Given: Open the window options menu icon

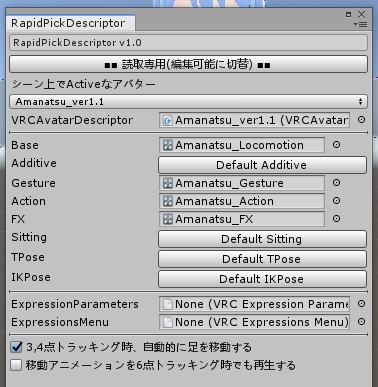Looking at the screenshot, I should tap(360, 25).
